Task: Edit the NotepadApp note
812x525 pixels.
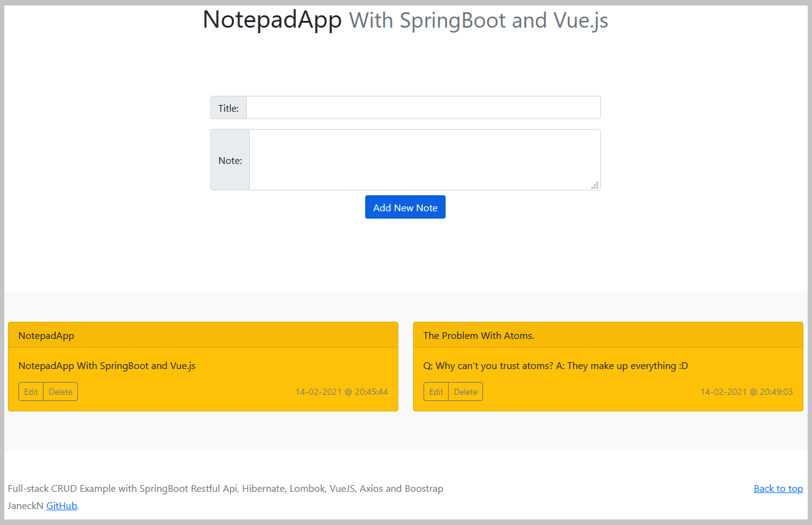Action: click(31, 392)
